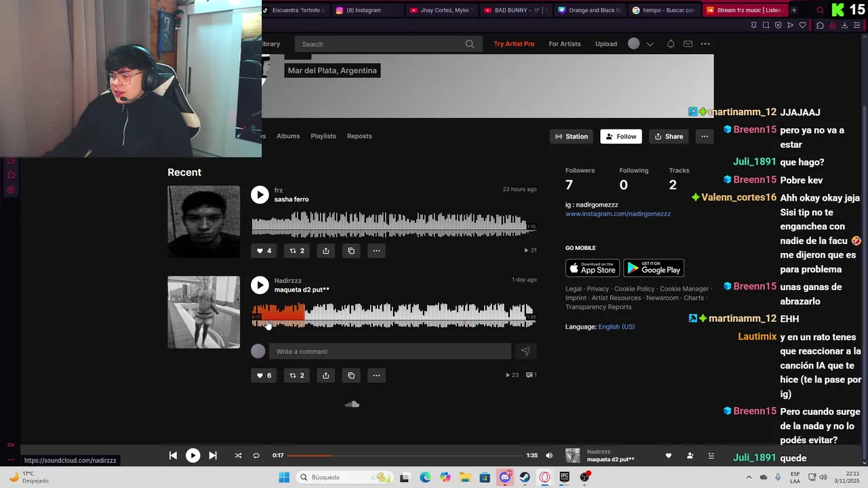Expand user avatar menu chevron
868x488 pixels.
(650, 44)
